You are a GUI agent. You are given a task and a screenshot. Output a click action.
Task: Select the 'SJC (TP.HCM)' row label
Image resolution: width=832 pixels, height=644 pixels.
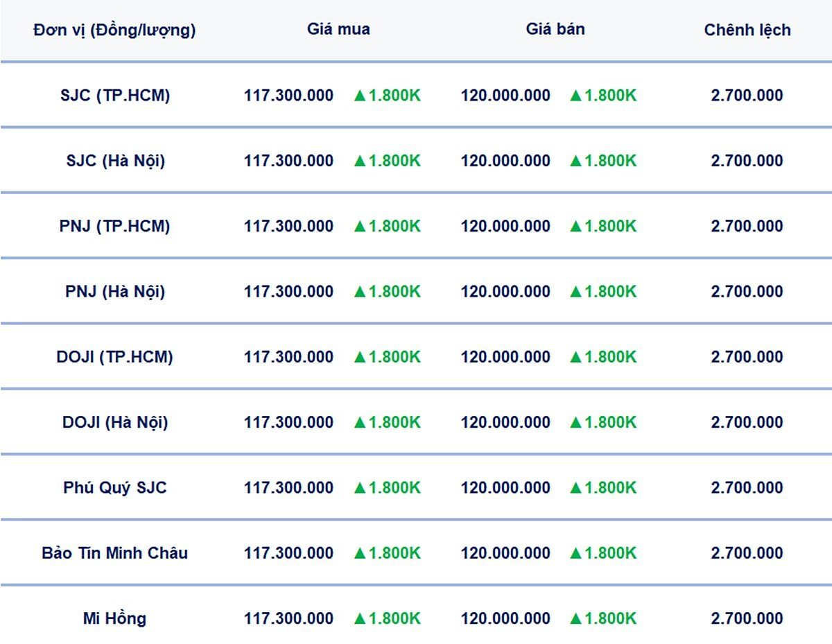coord(115,96)
